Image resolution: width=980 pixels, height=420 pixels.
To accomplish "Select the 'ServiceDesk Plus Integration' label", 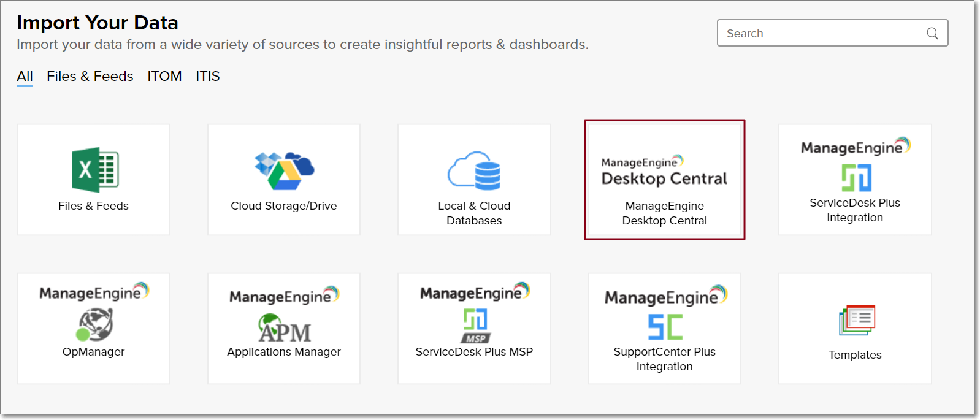I will click(855, 210).
